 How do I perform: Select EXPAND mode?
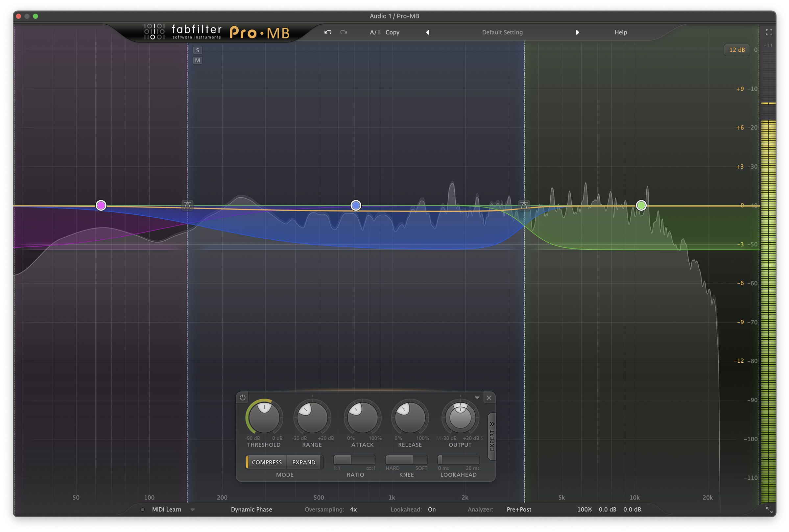click(x=304, y=462)
